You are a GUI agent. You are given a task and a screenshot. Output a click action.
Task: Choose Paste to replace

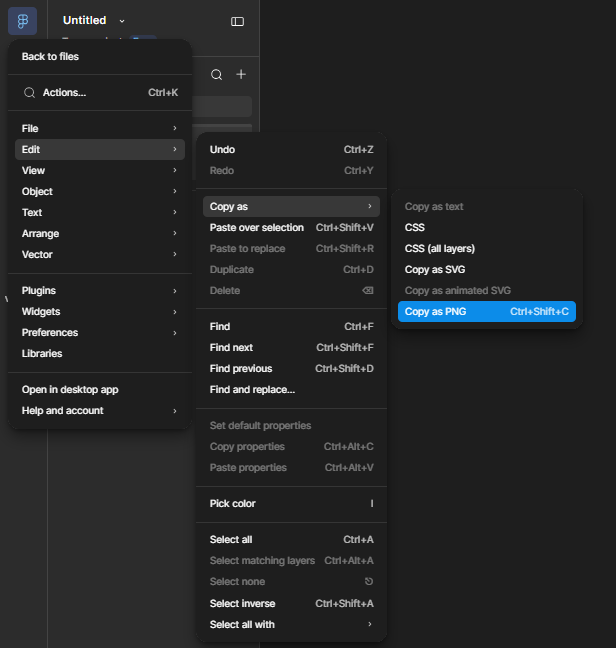(291, 249)
